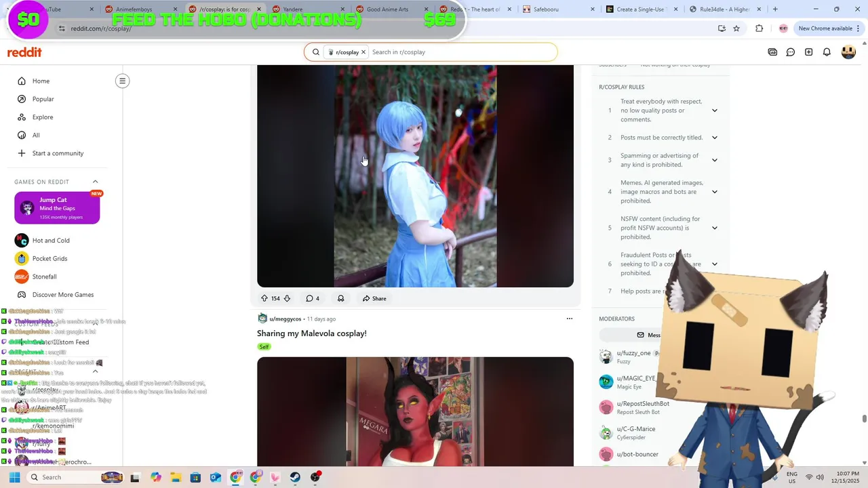Viewport: 868px width, 488px height.
Task: Collapse the Games on Reddit section
Action: pos(95,182)
